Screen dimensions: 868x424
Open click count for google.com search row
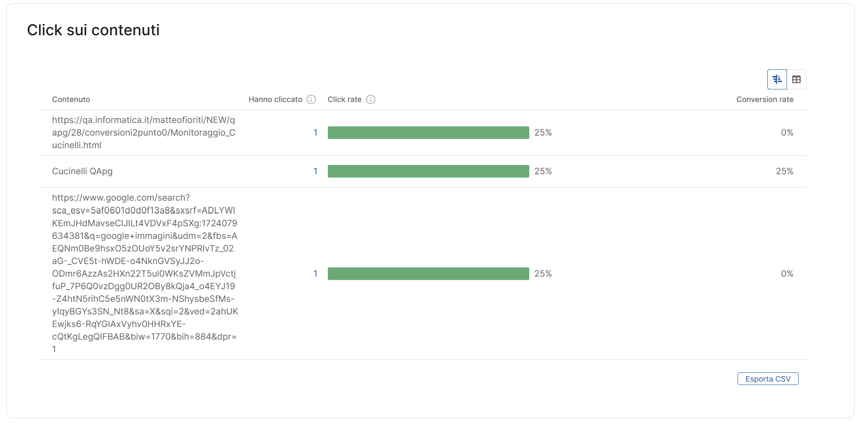[x=315, y=274]
